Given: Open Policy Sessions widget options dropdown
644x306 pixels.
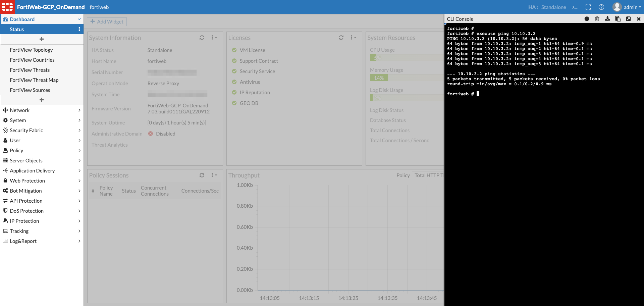Looking at the screenshot, I should [x=214, y=175].
